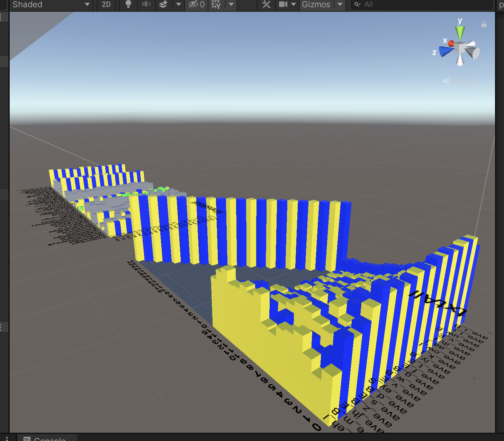Click the Gizmos button
The height and width of the screenshot is (441, 504).
(316, 4)
